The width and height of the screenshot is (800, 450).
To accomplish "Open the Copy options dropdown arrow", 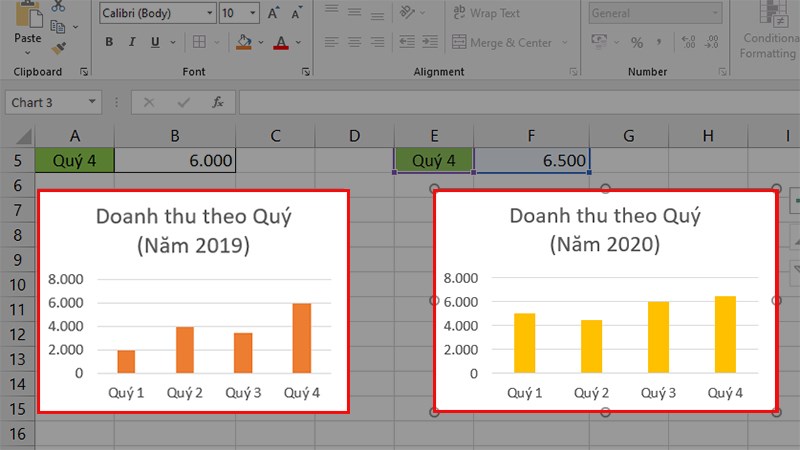I will (x=76, y=27).
